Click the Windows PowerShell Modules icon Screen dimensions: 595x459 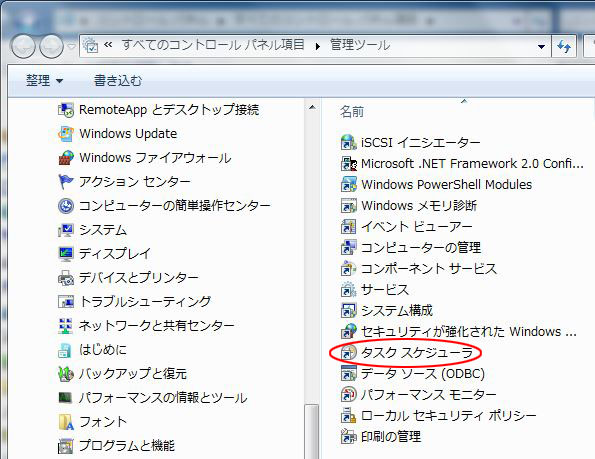[348, 184]
